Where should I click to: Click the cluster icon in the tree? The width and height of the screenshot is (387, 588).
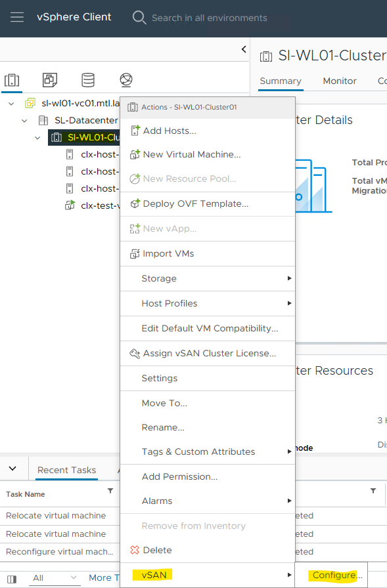click(57, 137)
